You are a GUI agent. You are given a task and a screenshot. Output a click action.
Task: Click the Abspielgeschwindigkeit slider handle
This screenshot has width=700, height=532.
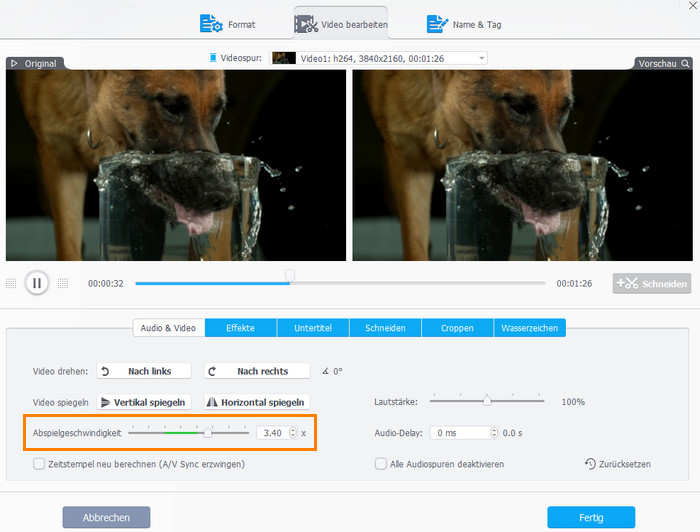208,433
